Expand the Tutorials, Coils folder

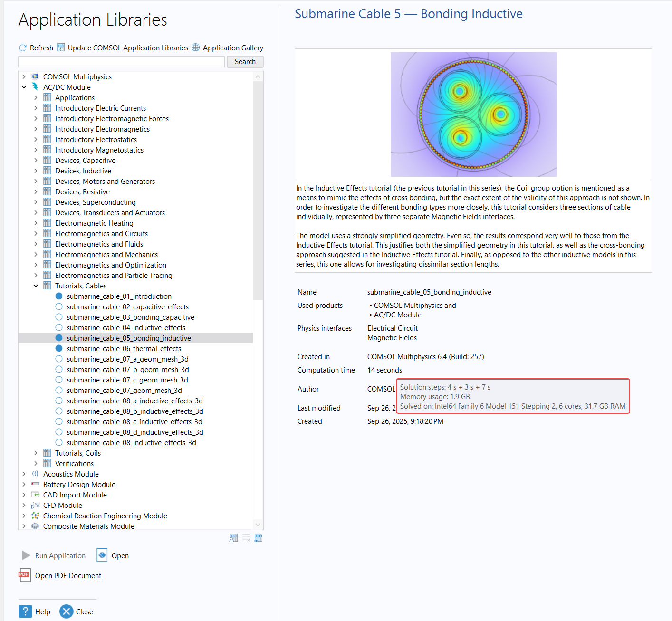click(36, 453)
